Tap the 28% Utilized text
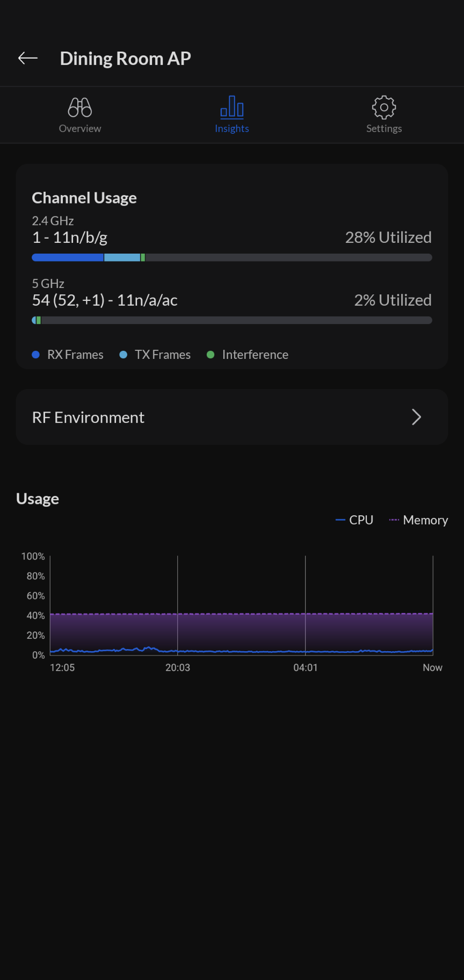The image size is (464, 980). click(x=388, y=237)
